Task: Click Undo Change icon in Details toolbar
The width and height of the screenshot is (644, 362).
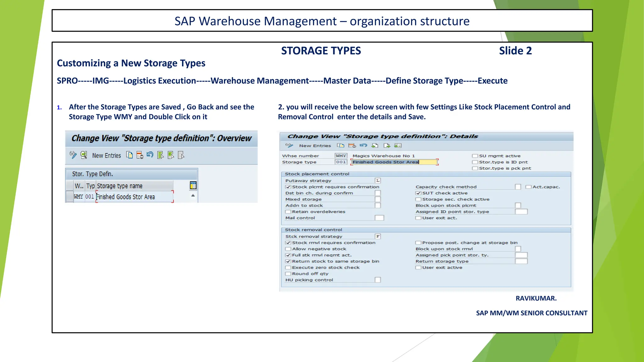Action: [x=364, y=145]
